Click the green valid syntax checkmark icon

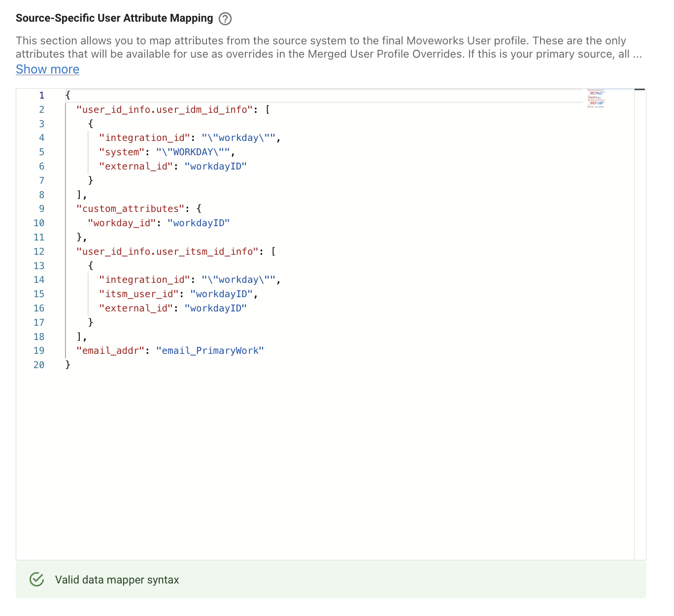37,580
